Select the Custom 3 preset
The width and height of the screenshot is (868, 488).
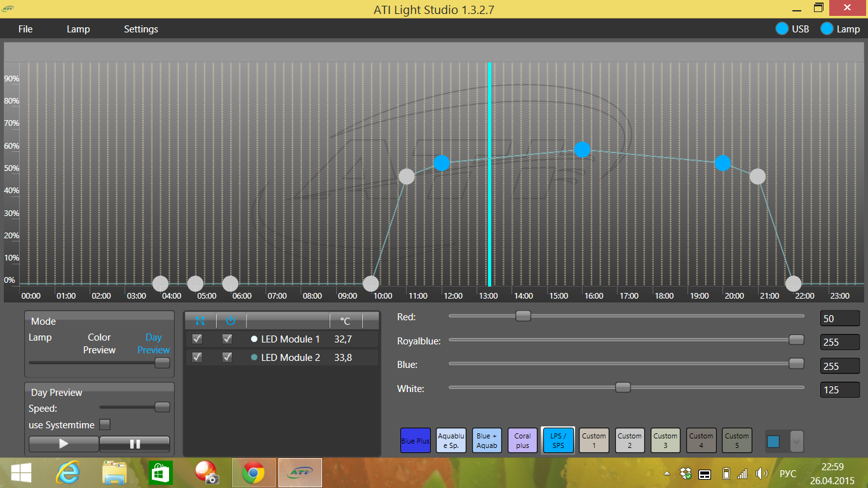click(x=665, y=440)
